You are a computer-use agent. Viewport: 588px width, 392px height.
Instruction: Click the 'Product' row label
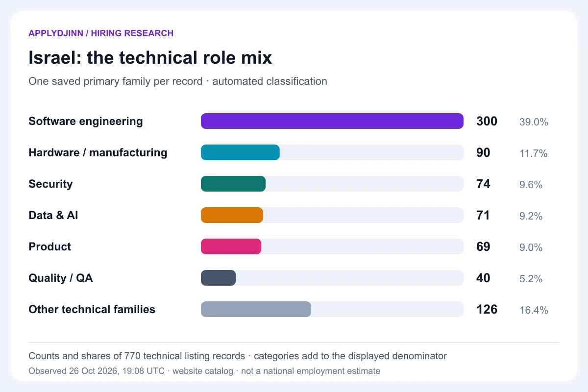click(x=50, y=246)
